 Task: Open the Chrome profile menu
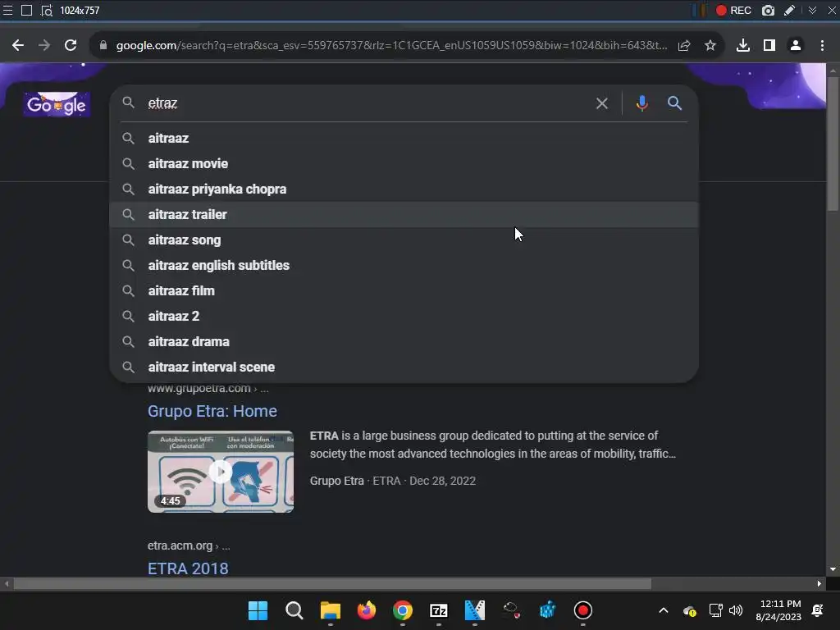[796, 46]
